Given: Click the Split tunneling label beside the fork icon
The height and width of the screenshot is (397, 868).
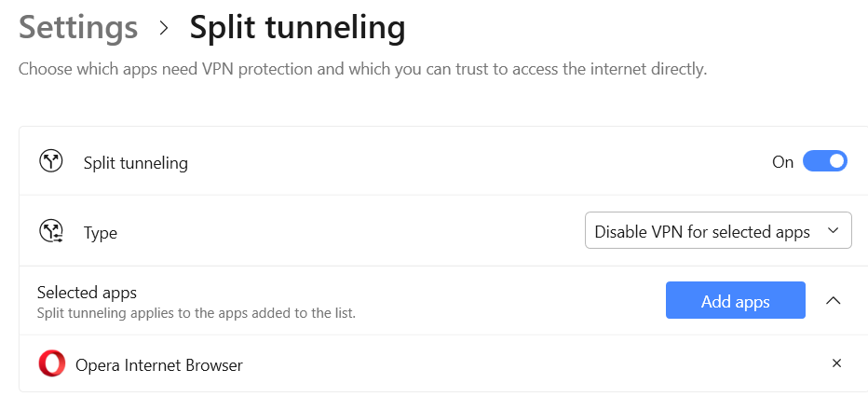Looking at the screenshot, I should pos(136,163).
